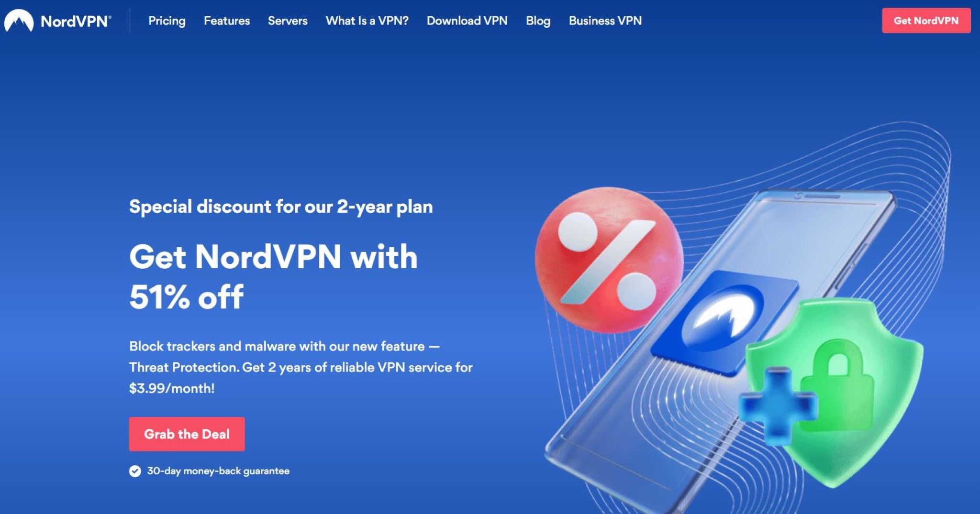Click the red percent sign ball graphic
Screen dimensions: 980x514
[x=609, y=259]
